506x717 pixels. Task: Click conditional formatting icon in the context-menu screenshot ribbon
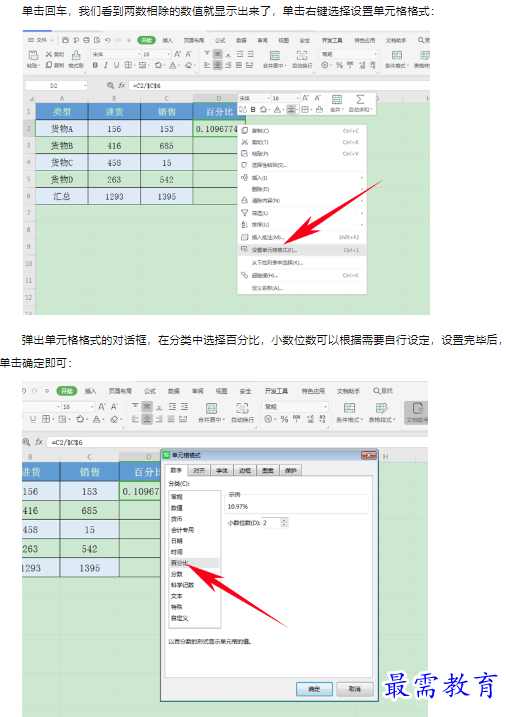[397, 55]
